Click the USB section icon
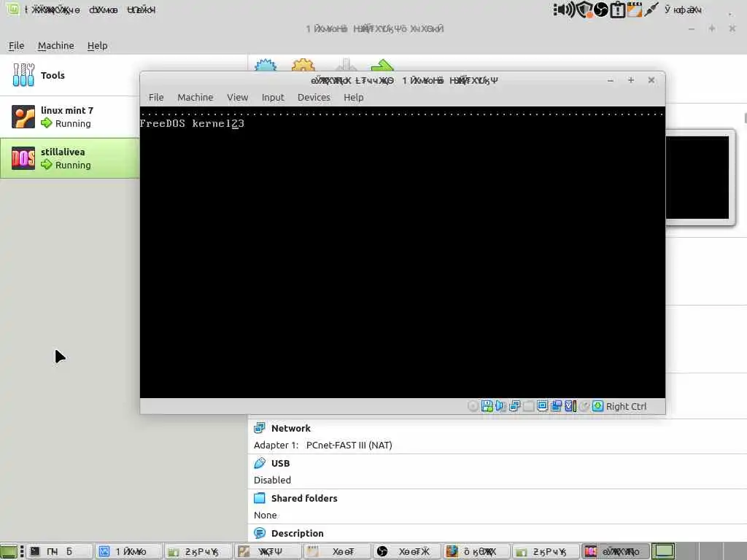 tap(260, 463)
